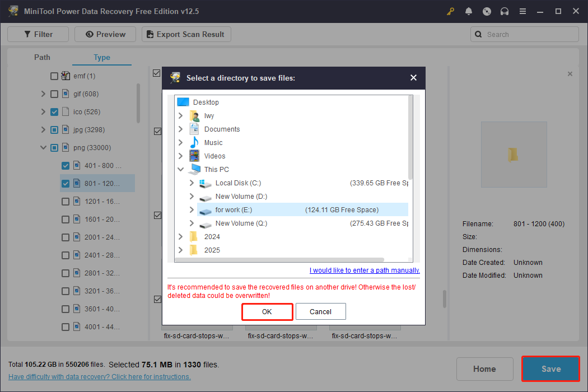Uncheck the 801 - 120... checkbox
The height and width of the screenshot is (392, 588).
point(66,184)
